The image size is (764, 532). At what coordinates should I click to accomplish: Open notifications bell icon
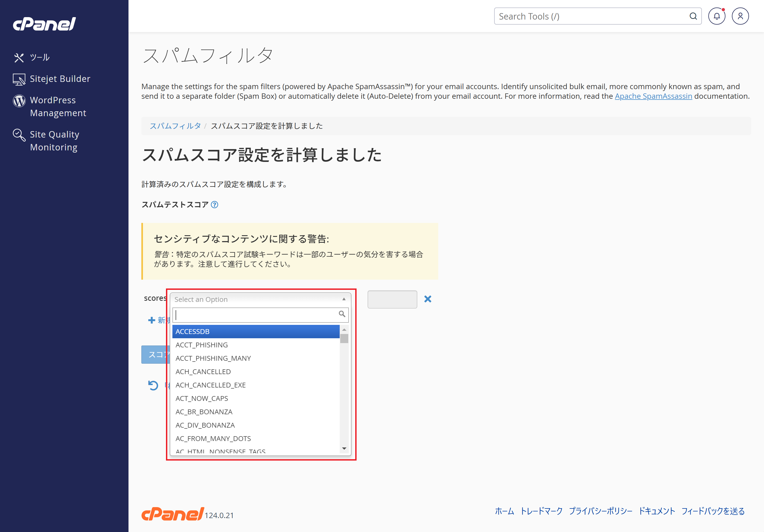[717, 16]
